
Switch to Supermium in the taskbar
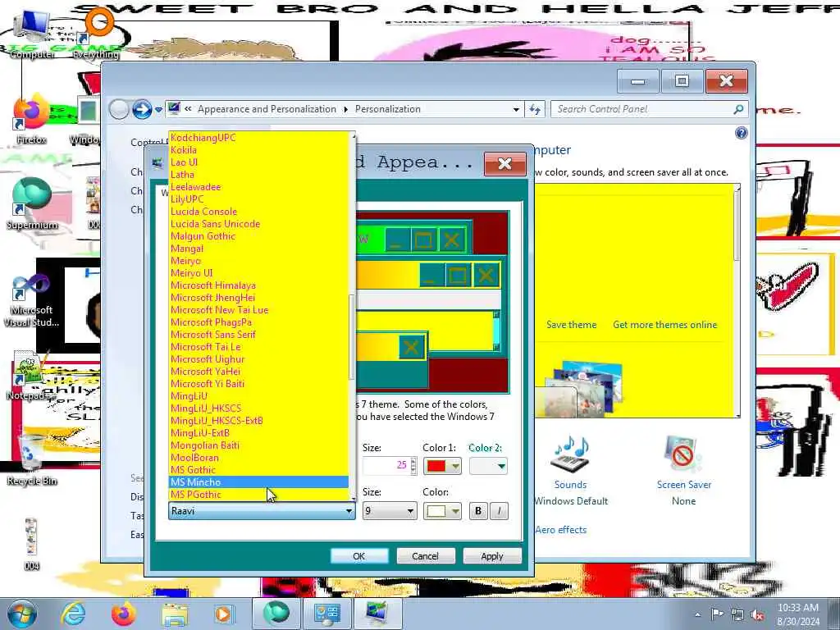[276, 614]
